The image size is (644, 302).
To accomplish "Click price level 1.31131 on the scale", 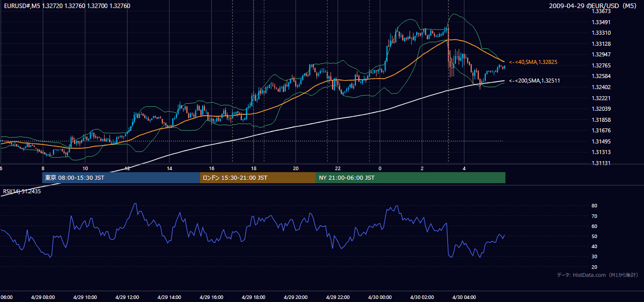I will pyautogui.click(x=602, y=163).
